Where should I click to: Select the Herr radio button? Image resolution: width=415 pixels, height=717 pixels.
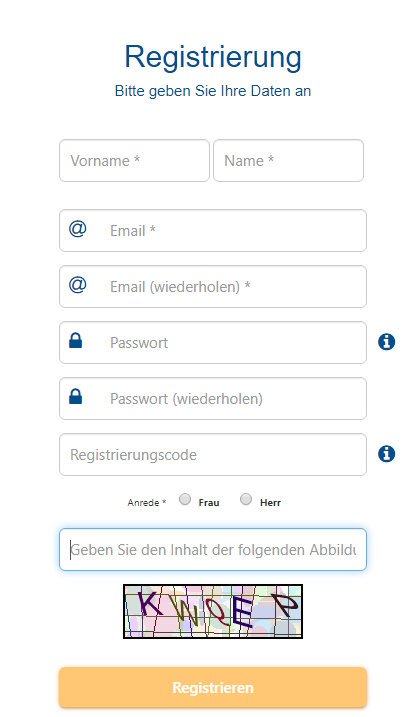point(246,499)
